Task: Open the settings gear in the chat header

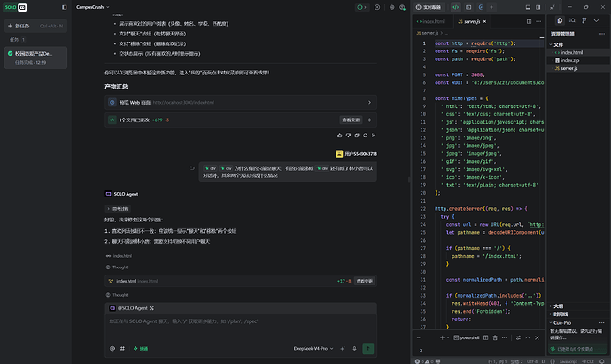Action: point(391,7)
